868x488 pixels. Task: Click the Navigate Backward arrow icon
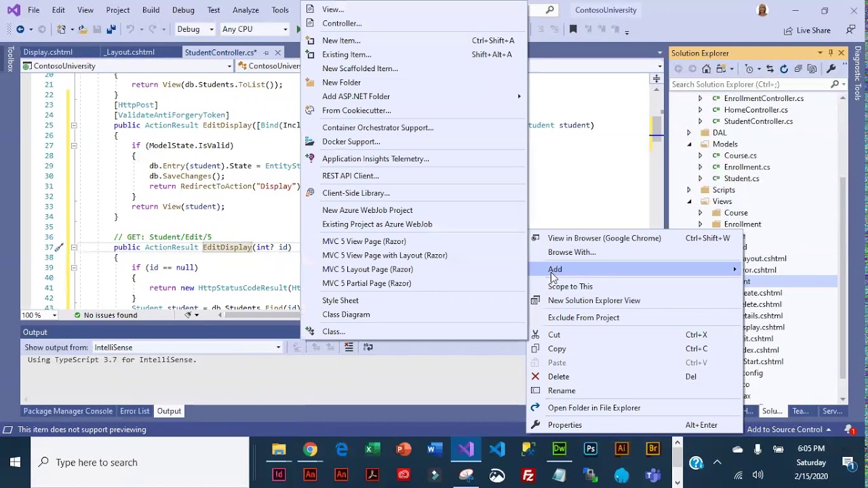tap(20, 29)
